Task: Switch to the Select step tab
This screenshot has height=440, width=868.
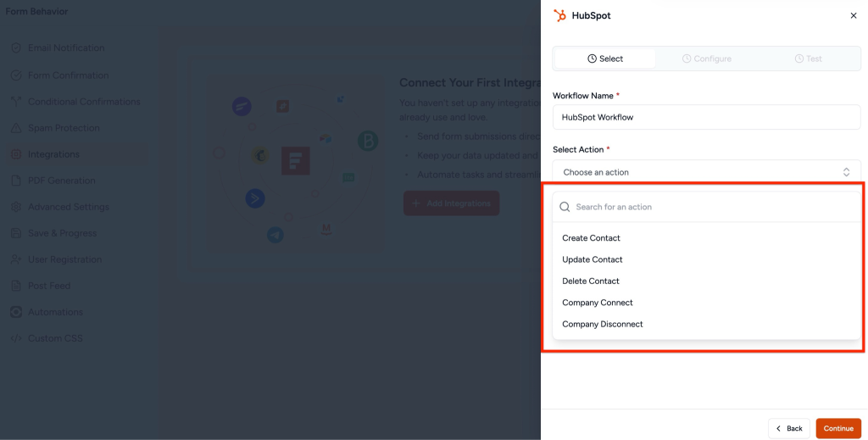Action: [605, 58]
